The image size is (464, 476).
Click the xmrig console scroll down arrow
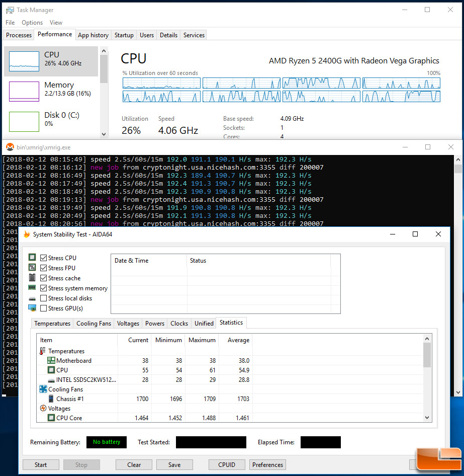[458, 392]
